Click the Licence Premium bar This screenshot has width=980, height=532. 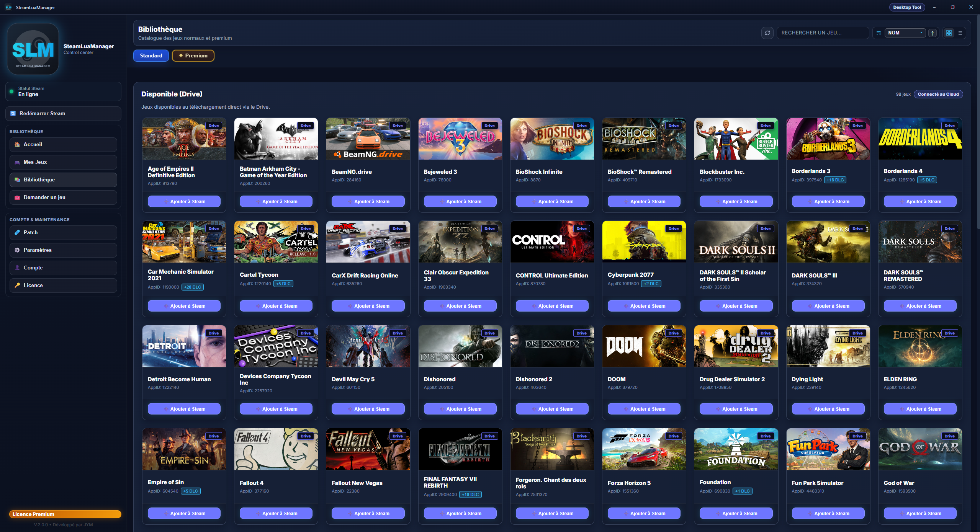click(x=65, y=514)
